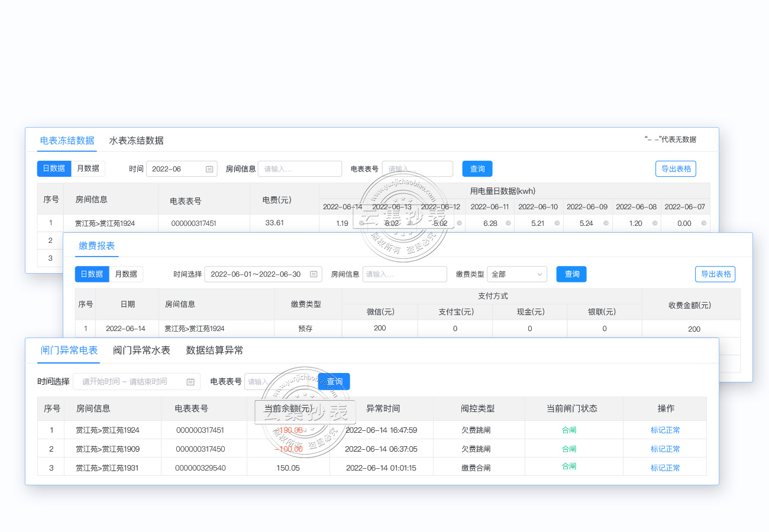
Task: Click the round icon beside the 5.24 reading
Action: [606, 223]
